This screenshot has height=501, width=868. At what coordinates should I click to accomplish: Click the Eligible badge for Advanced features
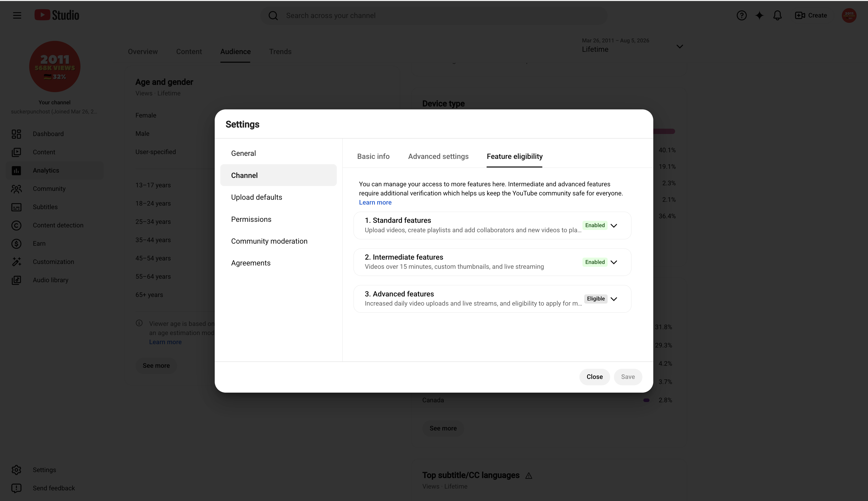[595, 299]
